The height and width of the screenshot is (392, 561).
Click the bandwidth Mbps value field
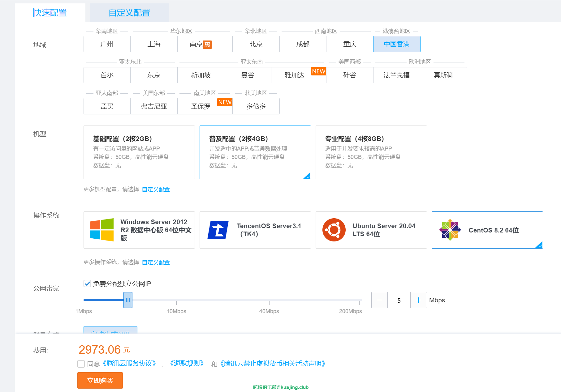tap(399, 300)
